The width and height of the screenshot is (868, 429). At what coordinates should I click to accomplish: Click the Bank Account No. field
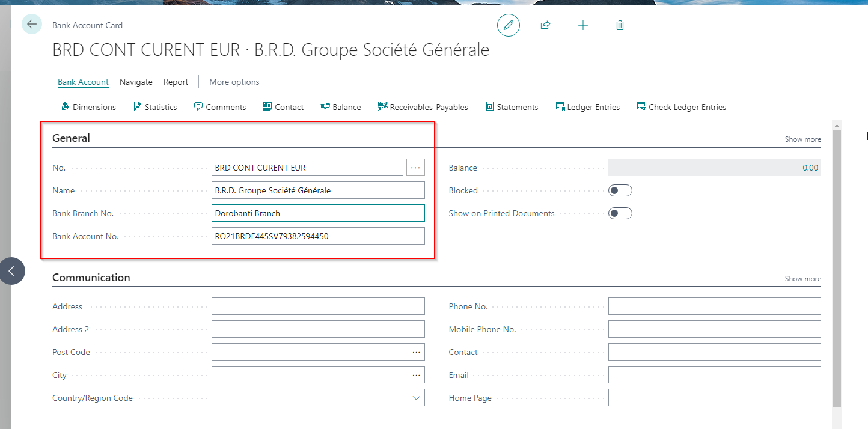pyautogui.click(x=318, y=236)
